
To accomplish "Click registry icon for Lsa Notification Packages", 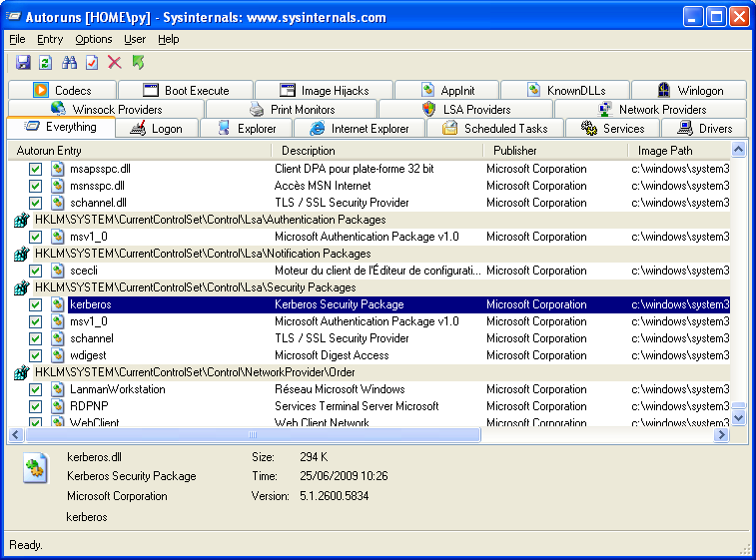I will coord(21,254).
